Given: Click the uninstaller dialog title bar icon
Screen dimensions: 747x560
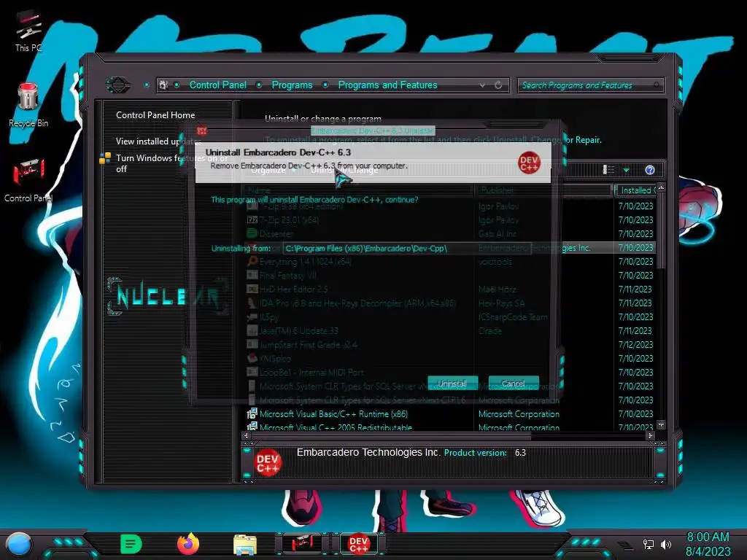Looking at the screenshot, I should pos(202,130).
